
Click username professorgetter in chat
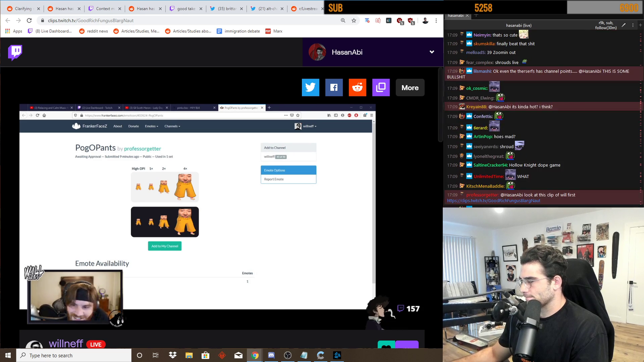[482, 195]
